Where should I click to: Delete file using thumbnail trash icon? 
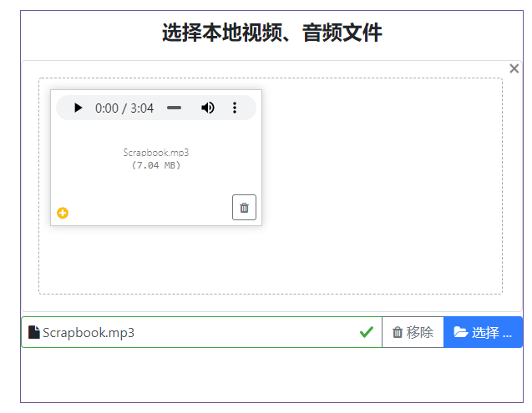244,207
